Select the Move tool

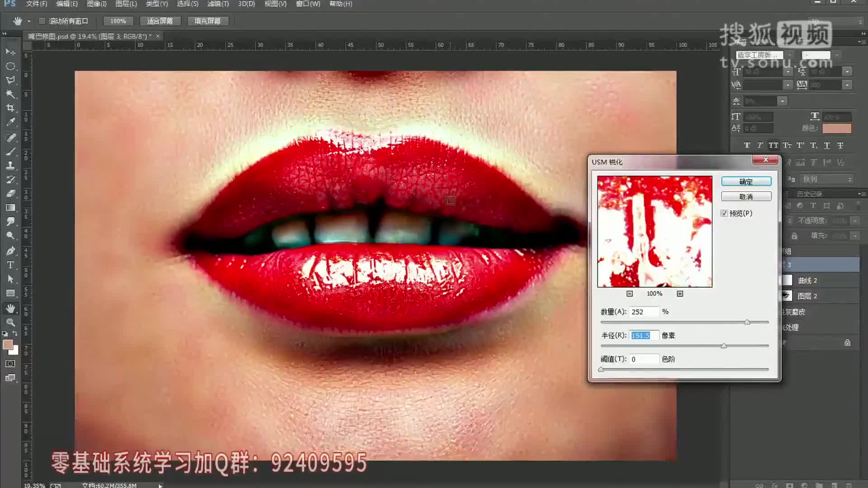(10, 52)
